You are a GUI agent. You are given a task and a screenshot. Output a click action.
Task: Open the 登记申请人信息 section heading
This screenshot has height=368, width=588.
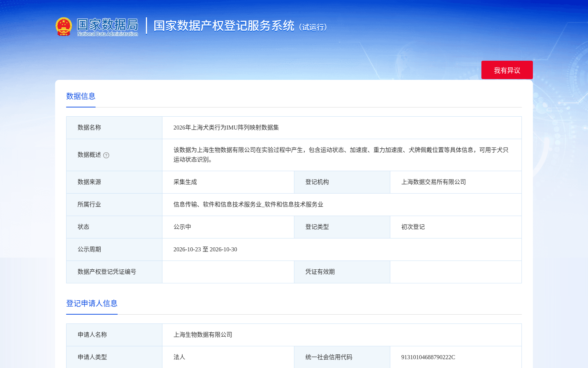pyautogui.click(x=92, y=304)
